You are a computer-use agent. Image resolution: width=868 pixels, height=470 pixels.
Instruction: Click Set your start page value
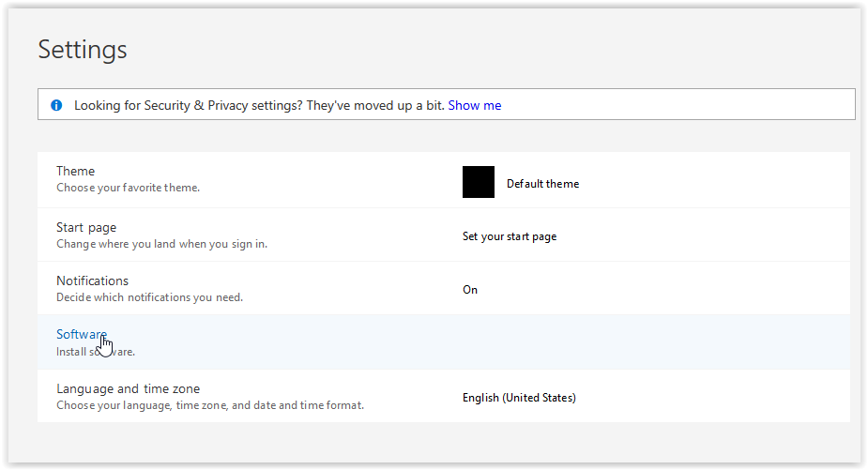coord(510,236)
